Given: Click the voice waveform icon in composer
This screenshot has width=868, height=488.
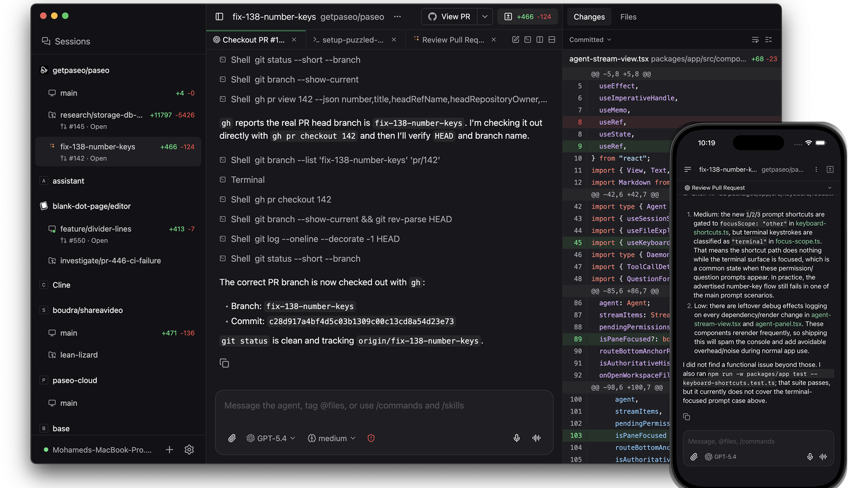Looking at the screenshot, I should (537, 438).
